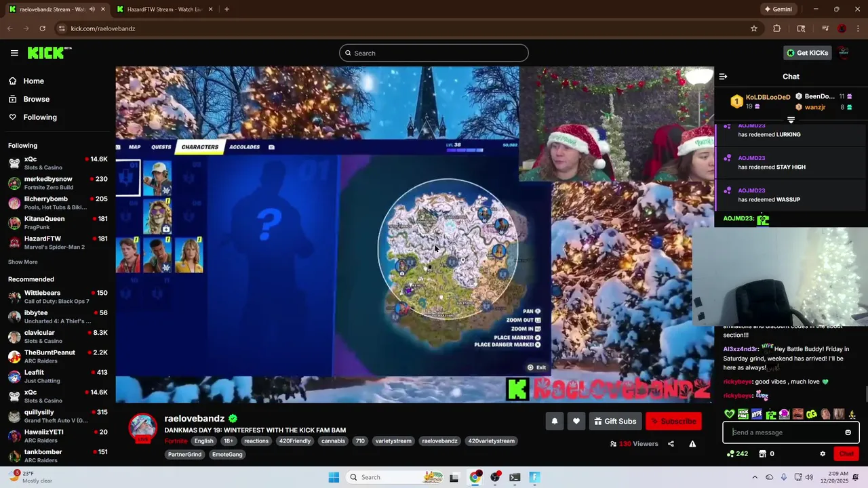The height and width of the screenshot is (488, 868).
Task: Open KitanaQueen channel in sidebar
Action: 57,223
